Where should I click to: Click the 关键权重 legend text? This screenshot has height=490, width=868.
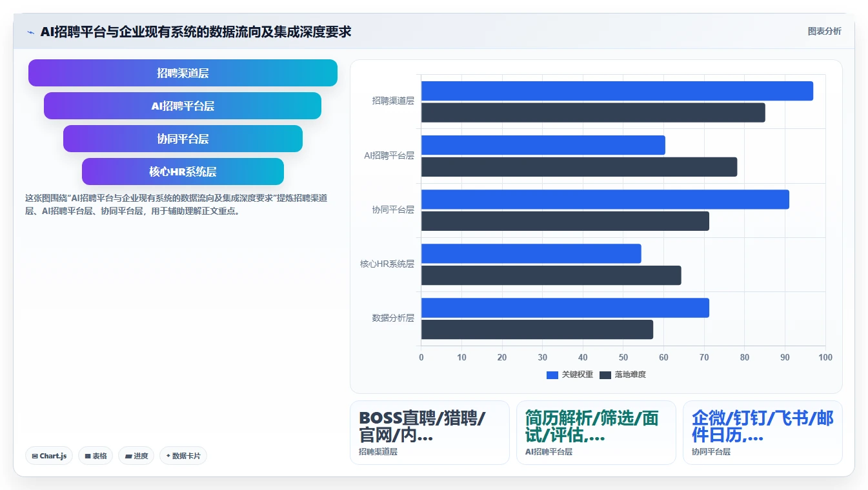578,375
